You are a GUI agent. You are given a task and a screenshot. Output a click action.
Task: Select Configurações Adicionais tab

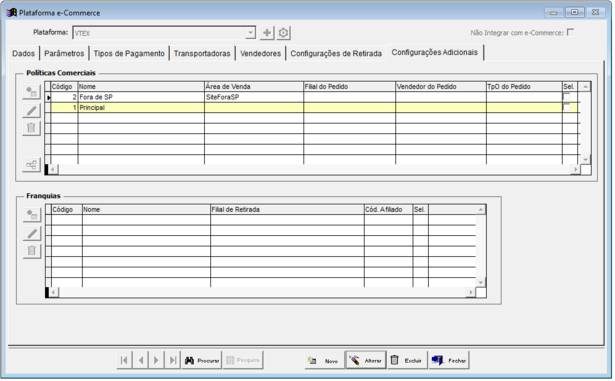pyautogui.click(x=435, y=52)
